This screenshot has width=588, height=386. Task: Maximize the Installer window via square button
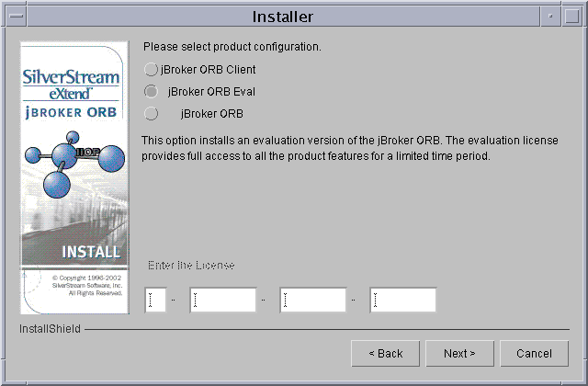click(x=571, y=17)
